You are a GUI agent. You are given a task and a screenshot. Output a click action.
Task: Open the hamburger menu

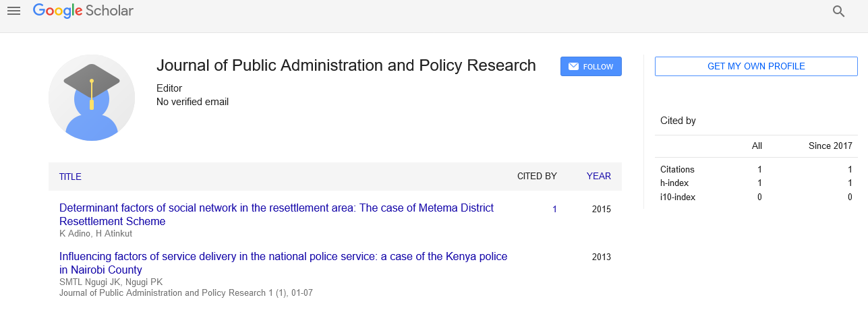coord(13,11)
